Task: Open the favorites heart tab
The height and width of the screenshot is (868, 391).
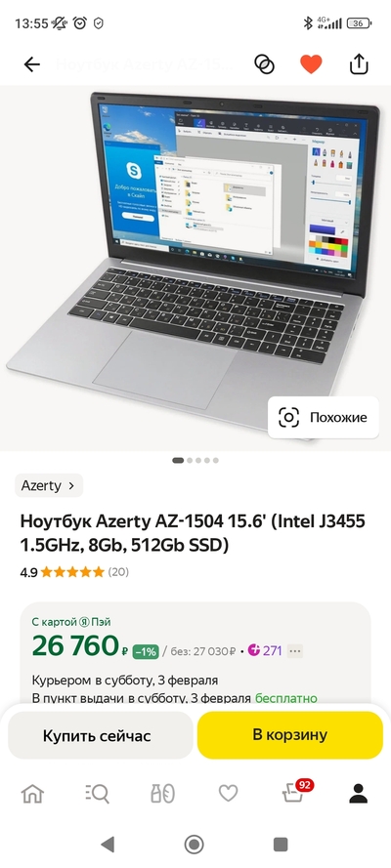Action: 228,794
